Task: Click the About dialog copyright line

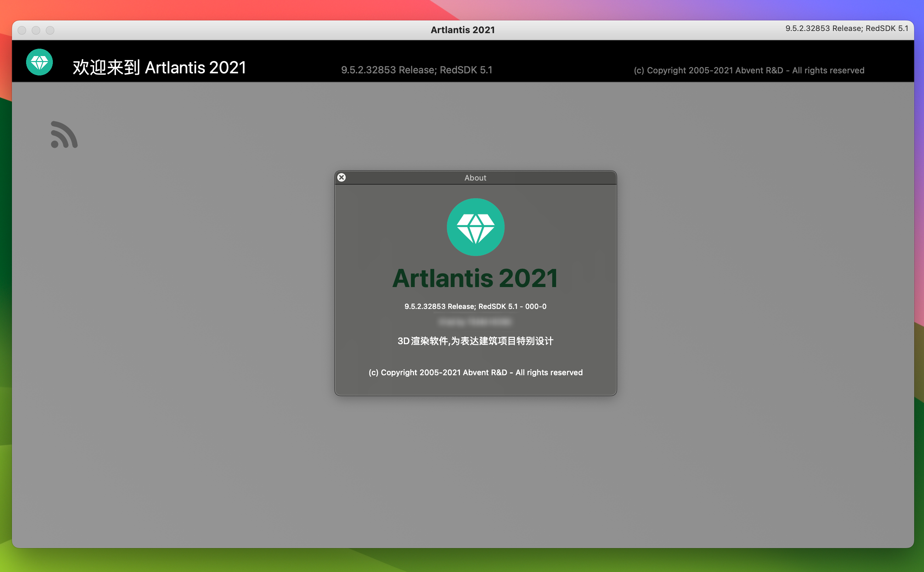Action: point(476,372)
